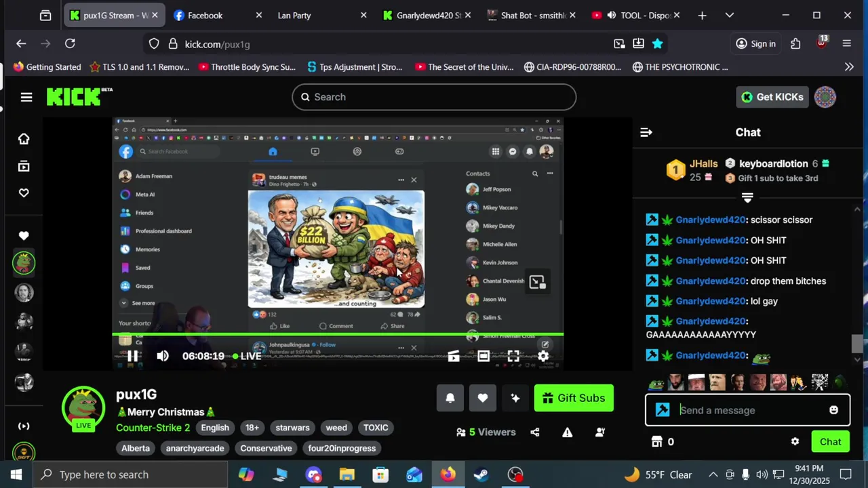Switch to the Shat Bot tab

[x=533, y=15]
